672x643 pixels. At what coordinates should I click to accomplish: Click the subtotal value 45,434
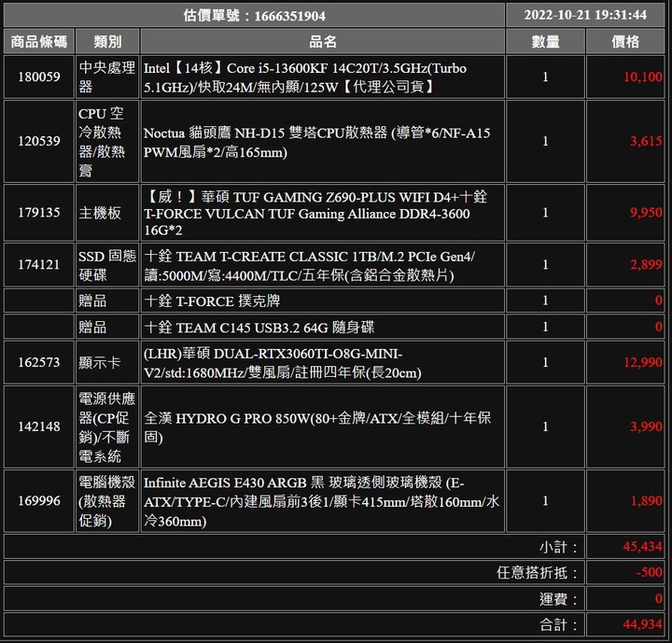(642, 547)
